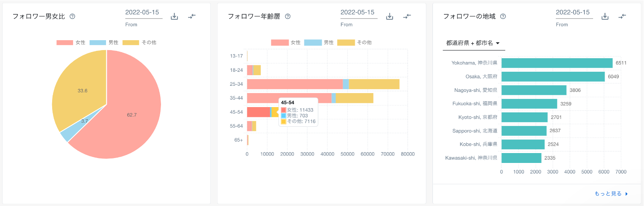Click the Yokohama bar in region chart
The height and width of the screenshot is (206, 644).
point(557,63)
